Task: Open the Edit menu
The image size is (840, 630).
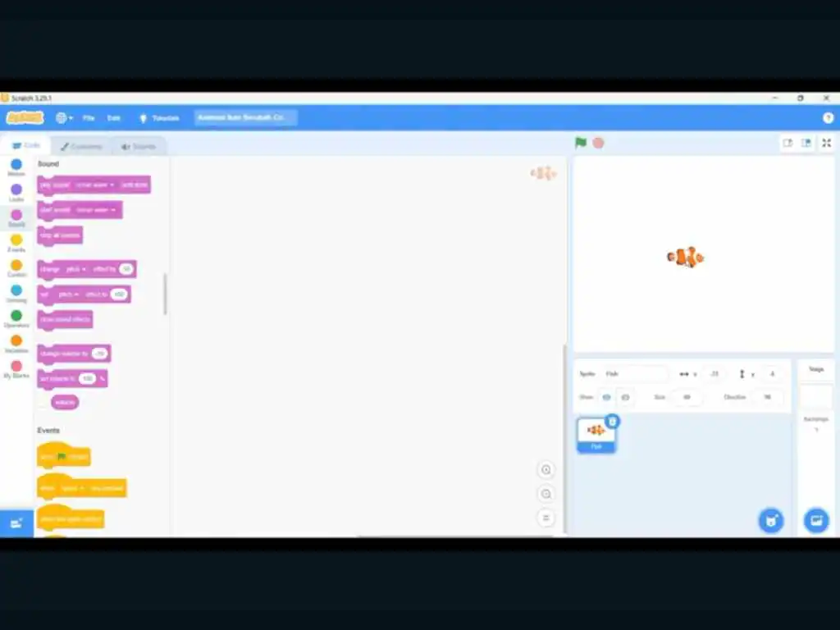Action: 113,118
